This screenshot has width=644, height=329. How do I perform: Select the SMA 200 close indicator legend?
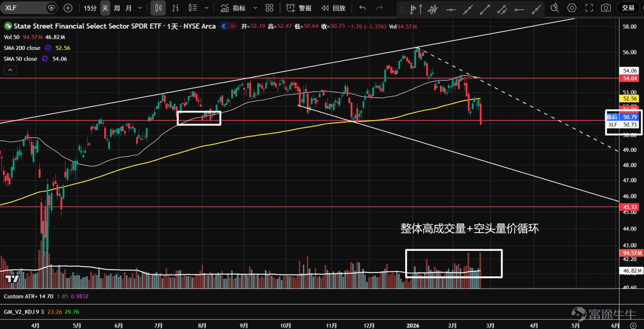(x=22, y=48)
